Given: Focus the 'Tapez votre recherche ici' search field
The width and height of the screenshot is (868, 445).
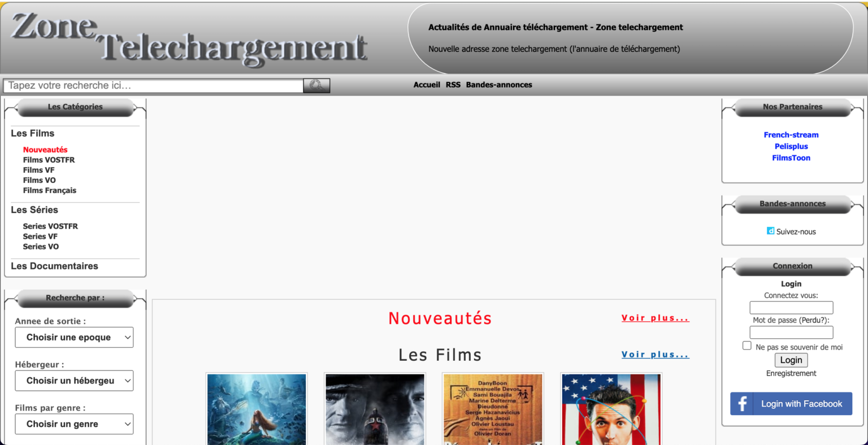Looking at the screenshot, I should (153, 85).
